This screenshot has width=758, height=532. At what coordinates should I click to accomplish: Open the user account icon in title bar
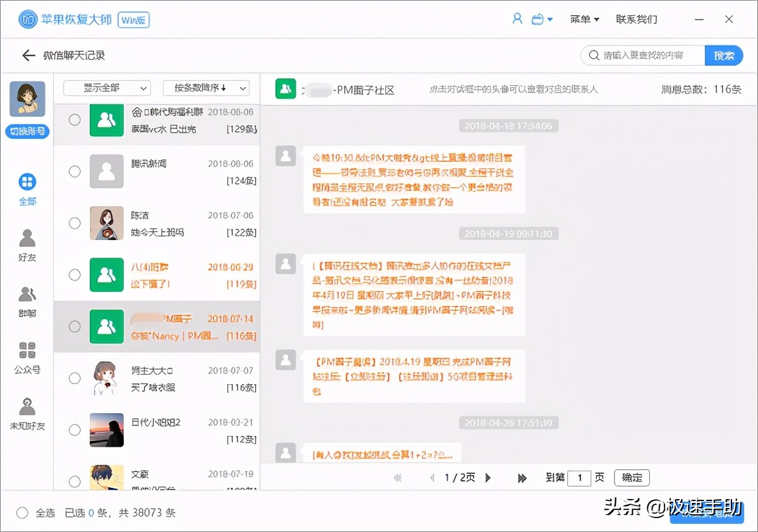click(517, 19)
